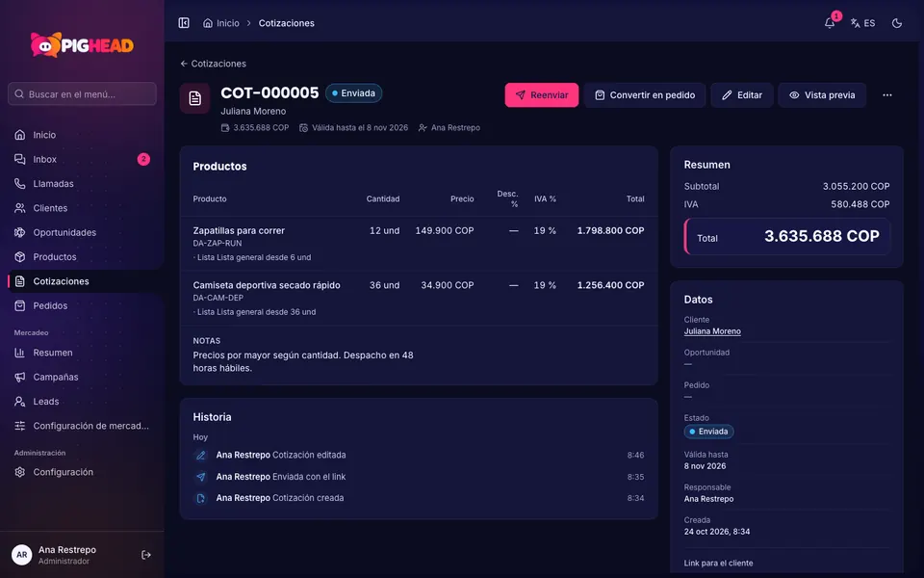Open Llamadas in the sidebar
924x578 pixels.
(x=82, y=183)
